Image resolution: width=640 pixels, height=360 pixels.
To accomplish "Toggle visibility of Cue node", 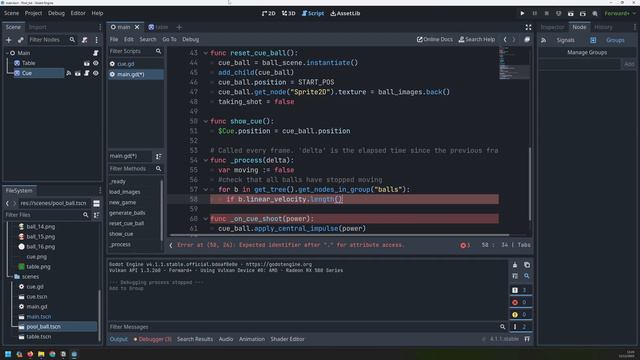I will point(96,73).
